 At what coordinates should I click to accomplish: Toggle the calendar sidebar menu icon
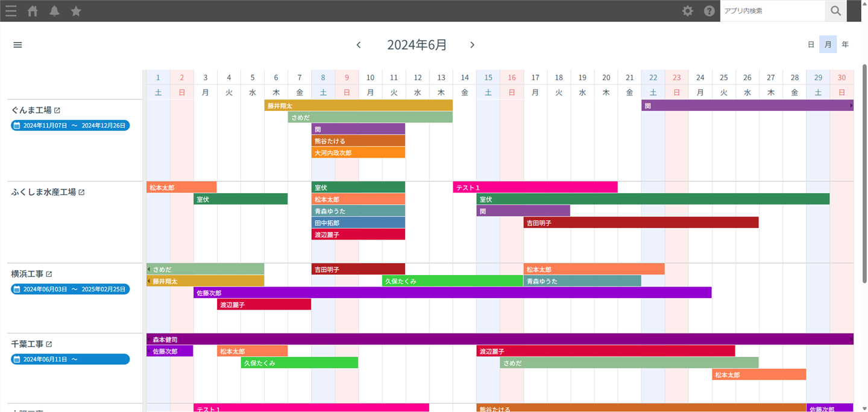[x=17, y=45]
